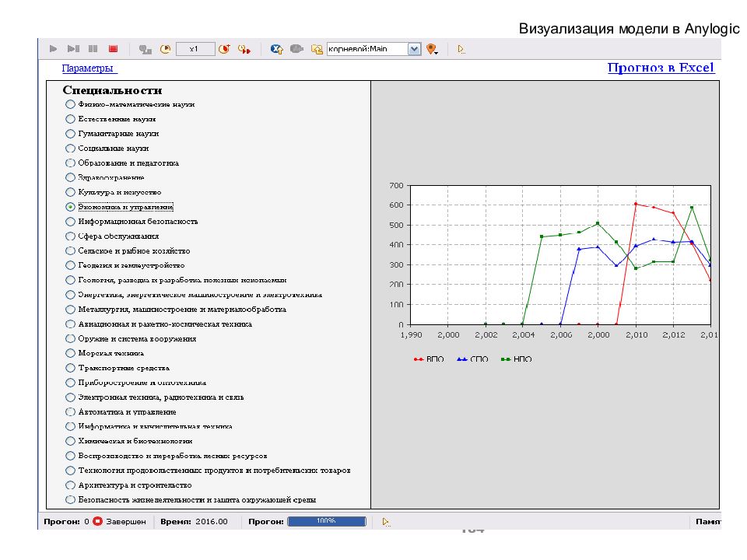747x560 pixels.
Task: Select Транспортные средства radio button
Action: pyautogui.click(x=70, y=368)
